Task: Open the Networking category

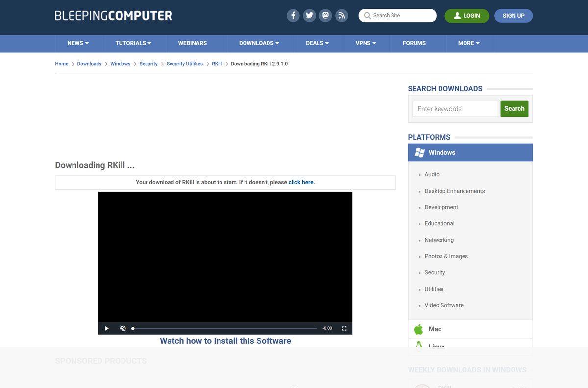Action: (439, 240)
